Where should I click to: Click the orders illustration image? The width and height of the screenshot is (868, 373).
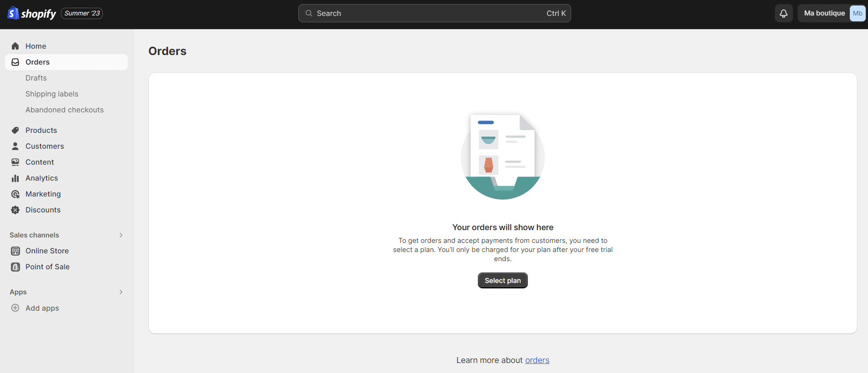click(503, 156)
